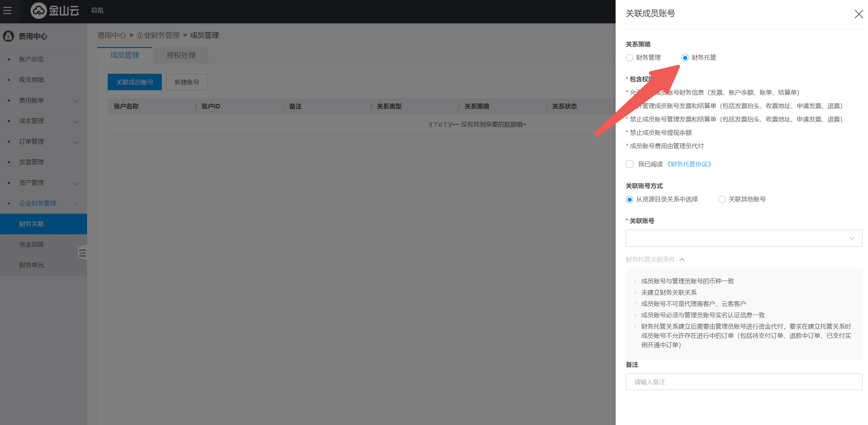This screenshot has height=425, width=868.
Task: Close the 关联成员账号 panel
Action: pos(858,14)
